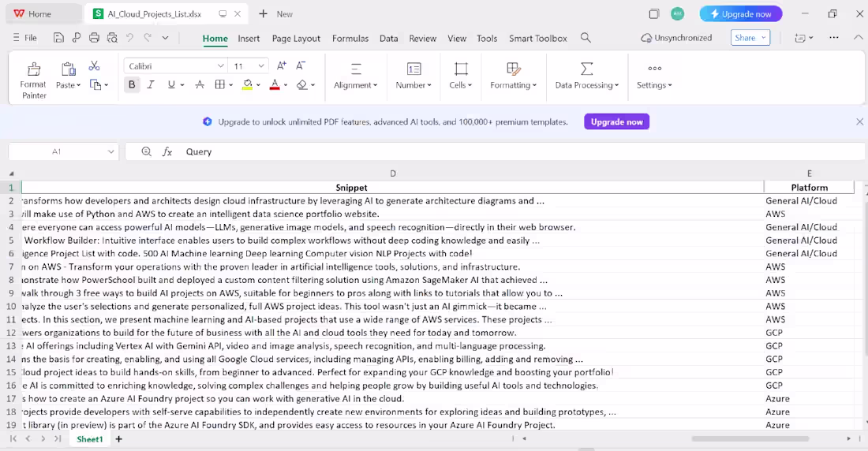Toggle Underline formatting
Screen dimensions: 868x451
pos(171,84)
